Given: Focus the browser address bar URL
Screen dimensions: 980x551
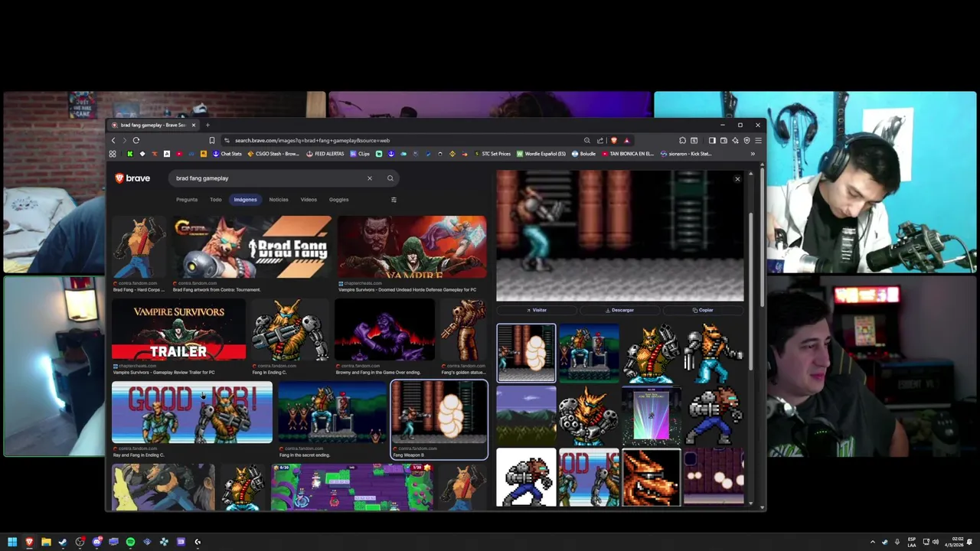Looking at the screenshot, I should coord(406,140).
